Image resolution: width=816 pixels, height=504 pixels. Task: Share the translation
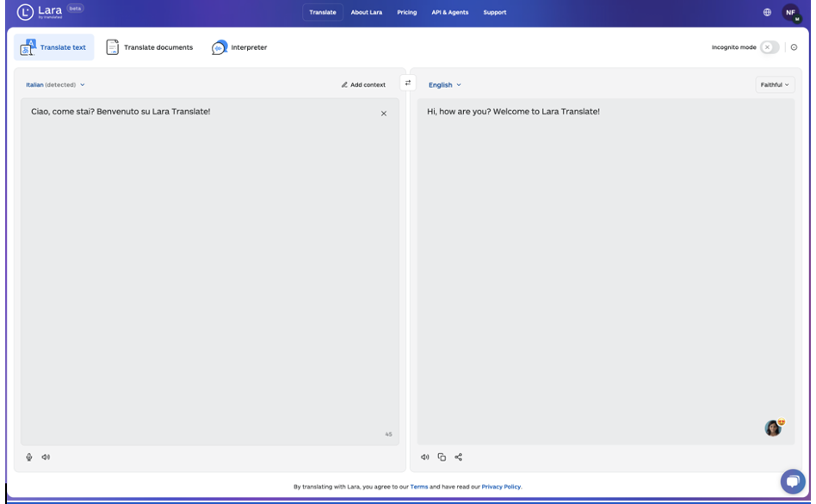click(x=459, y=458)
